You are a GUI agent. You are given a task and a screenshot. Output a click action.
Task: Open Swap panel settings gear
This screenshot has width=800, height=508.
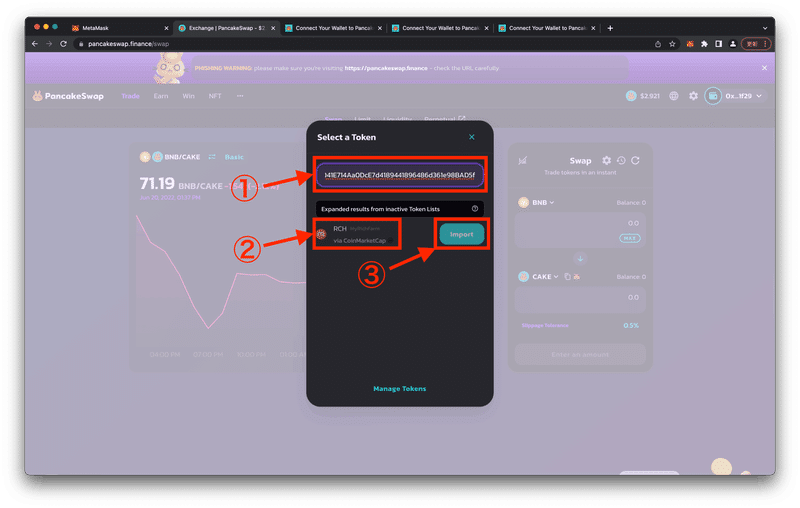[606, 161]
